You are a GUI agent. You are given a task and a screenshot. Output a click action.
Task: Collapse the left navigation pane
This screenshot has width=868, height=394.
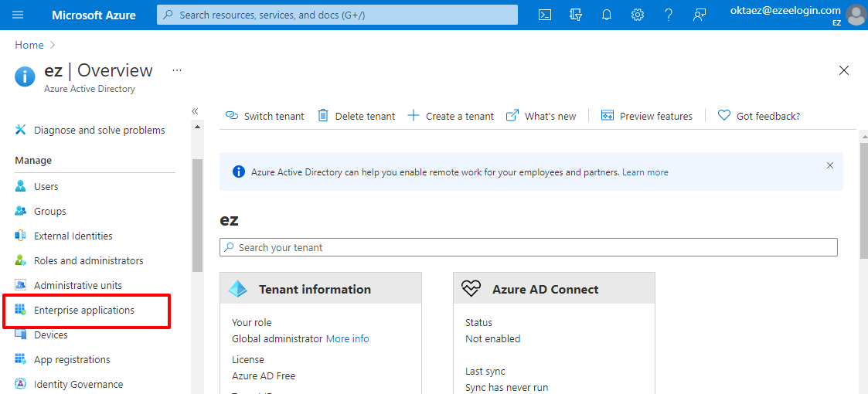pyautogui.click(x=195, y=111)
